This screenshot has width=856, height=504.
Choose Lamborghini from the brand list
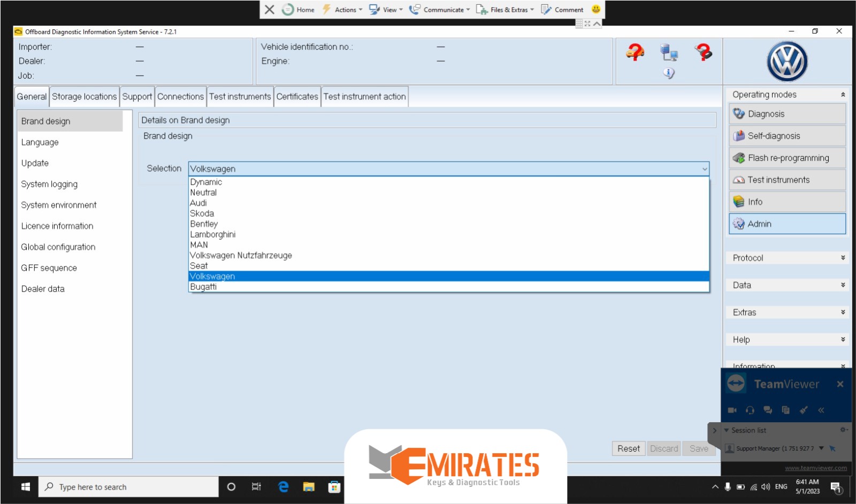click(x=449, y=234)
